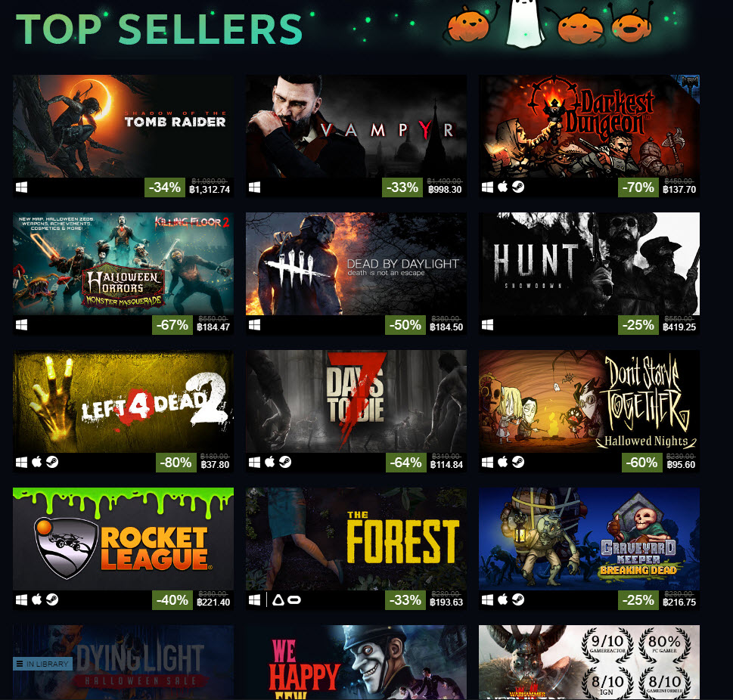
Task: Click the -80% discount on Left 4 Dead 2
Action: [x=175, y=463]
